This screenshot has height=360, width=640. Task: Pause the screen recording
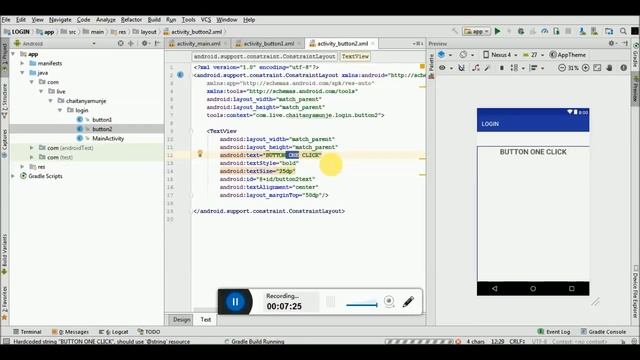(235, 302)
